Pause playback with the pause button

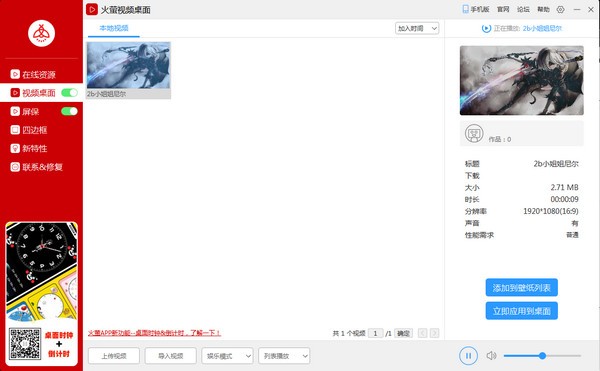(468, 356)
